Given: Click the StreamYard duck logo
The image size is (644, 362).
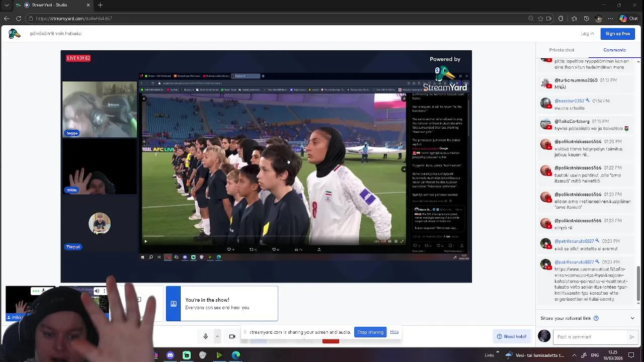Looking at the screenshot, I should (15, 34).
